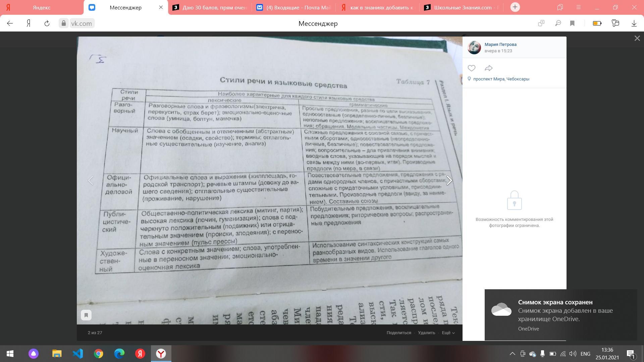Click the Поделиться link
Image resolution: width=644 pixels, height=362 pixels.
pyautogui.click(x=398, y=333)
